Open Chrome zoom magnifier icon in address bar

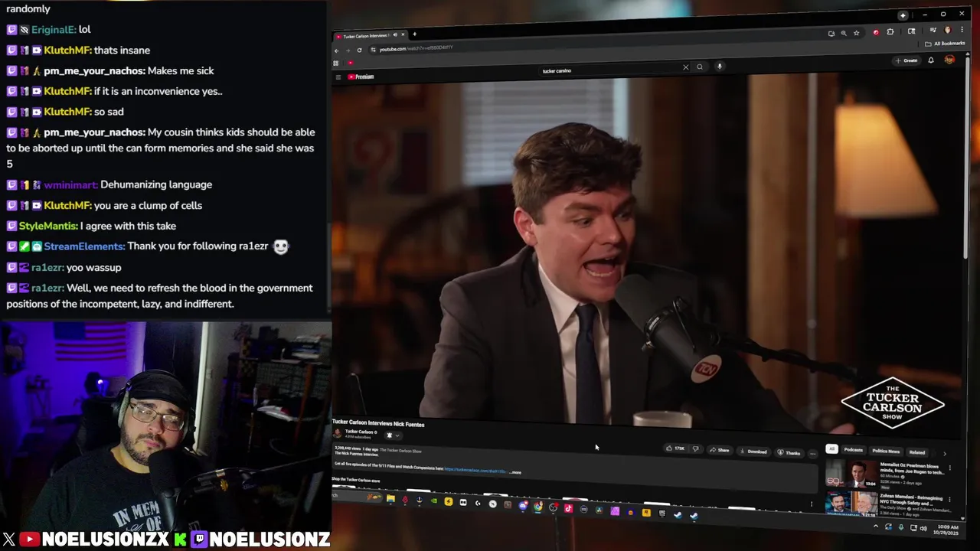(x=844, y=33)
